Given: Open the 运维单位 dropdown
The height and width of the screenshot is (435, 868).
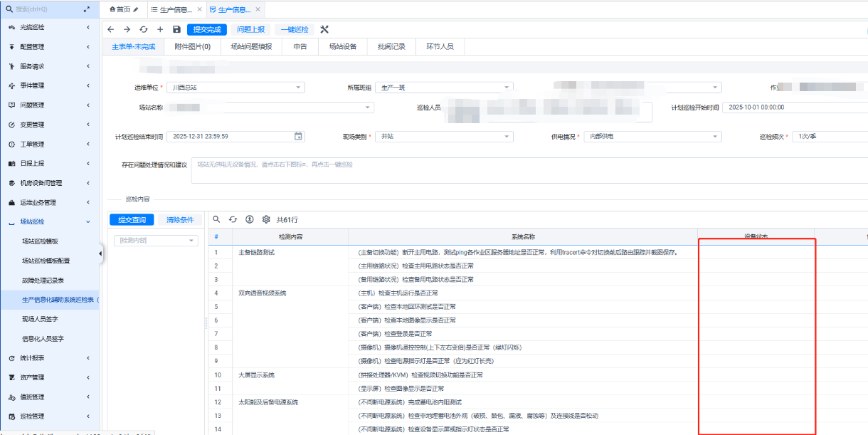Looking at the screenshot, I should (x=299, y=88).
